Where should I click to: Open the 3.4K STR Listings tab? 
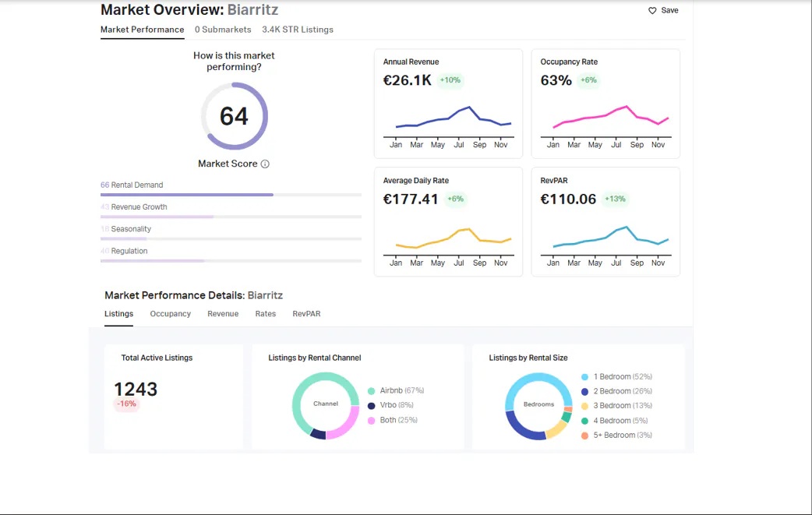pos(298,30)
